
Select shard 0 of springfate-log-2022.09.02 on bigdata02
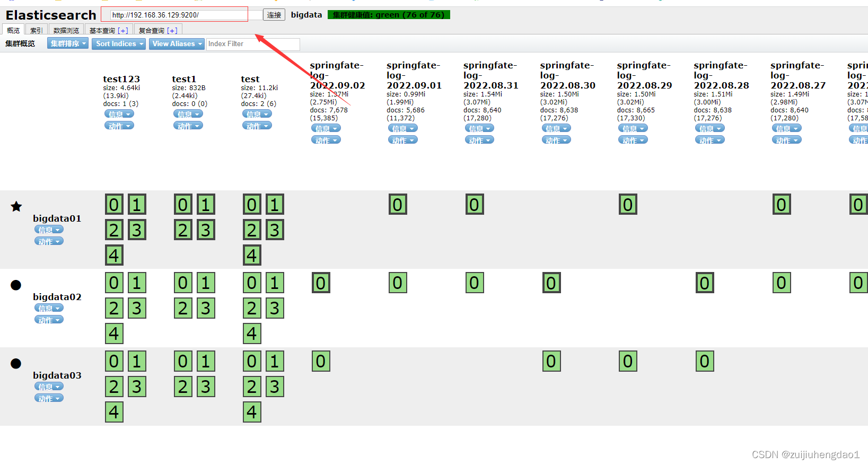click(x=321, y=283)
